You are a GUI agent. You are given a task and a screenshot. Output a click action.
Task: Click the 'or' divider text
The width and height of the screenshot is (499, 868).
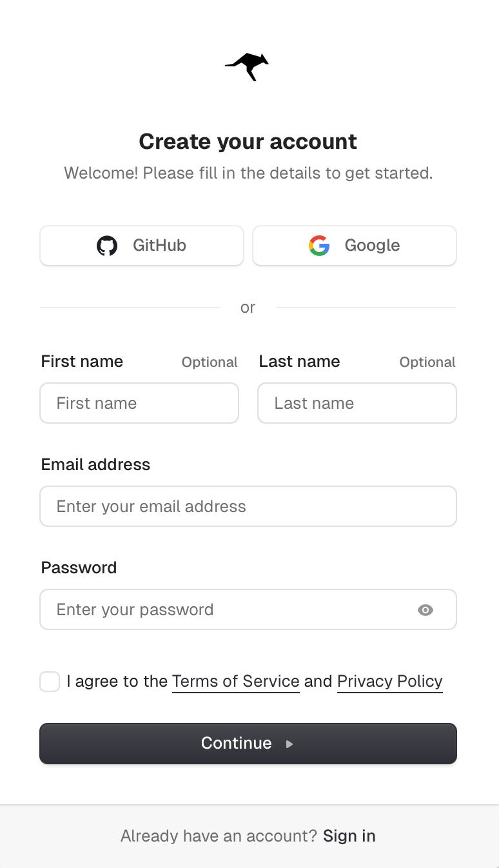tap(248, 308)
